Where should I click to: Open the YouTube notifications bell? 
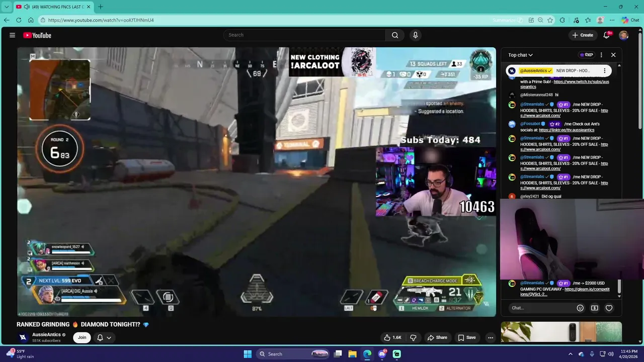coord(607,35)
